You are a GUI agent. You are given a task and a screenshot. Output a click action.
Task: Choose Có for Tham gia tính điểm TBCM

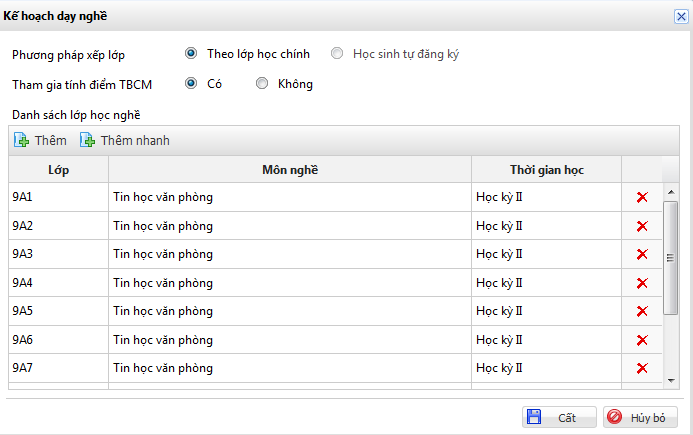[x=191, y=84]
